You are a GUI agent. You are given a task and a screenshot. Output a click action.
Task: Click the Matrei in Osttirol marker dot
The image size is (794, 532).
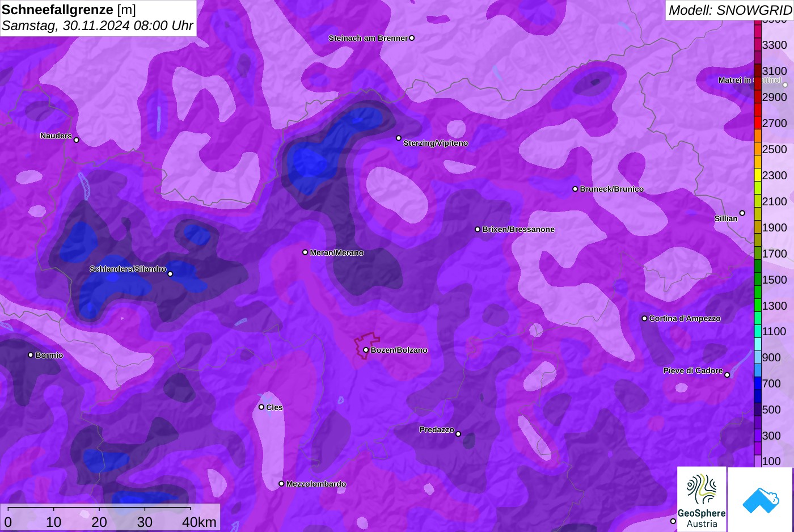(785, 85)
